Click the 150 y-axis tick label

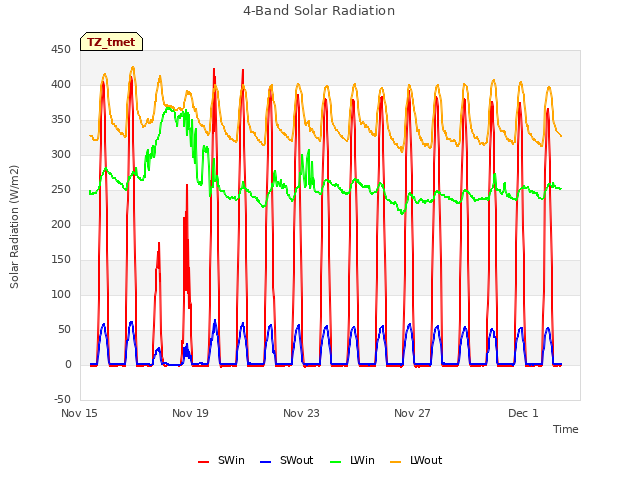point(61,260)
